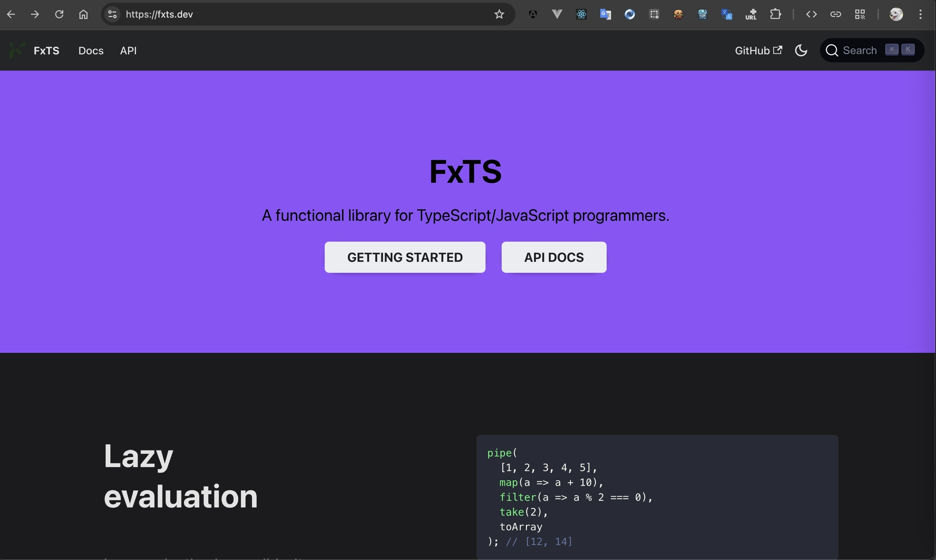Open the React DevTools extension icon
This screenshot has height=560, width=936.
pos(581,14)
